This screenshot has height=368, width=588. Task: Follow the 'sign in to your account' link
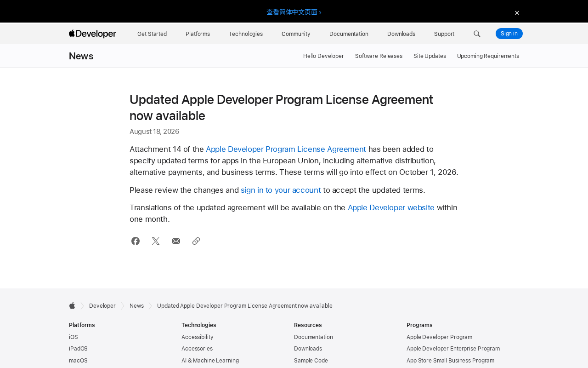click(x=281, y=190)
